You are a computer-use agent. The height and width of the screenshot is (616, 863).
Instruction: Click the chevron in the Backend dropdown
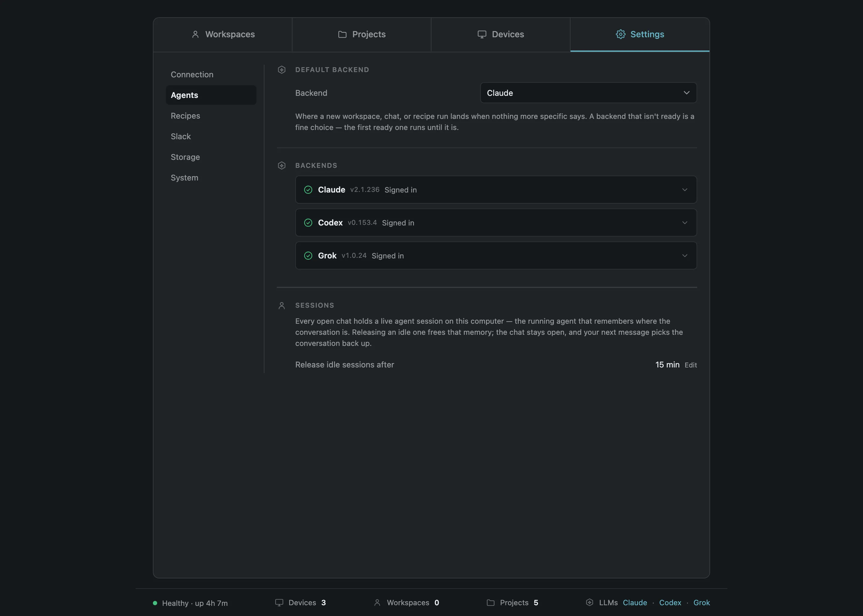[686, 93]
